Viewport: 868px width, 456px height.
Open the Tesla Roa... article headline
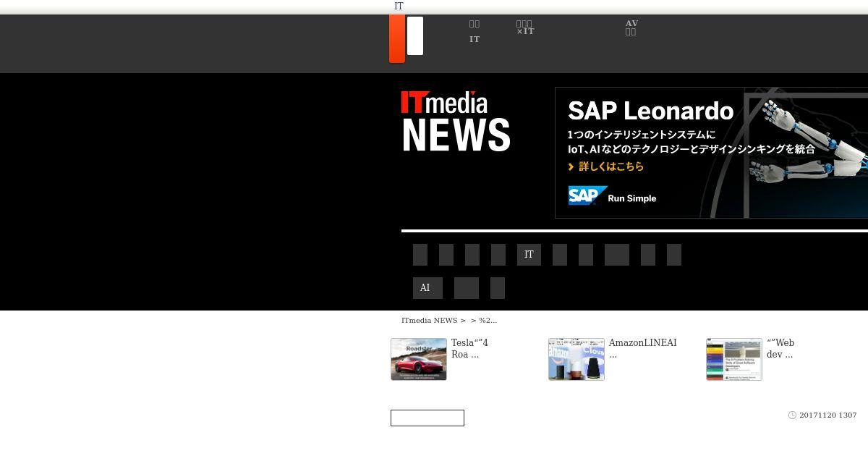tap(469, 348)
